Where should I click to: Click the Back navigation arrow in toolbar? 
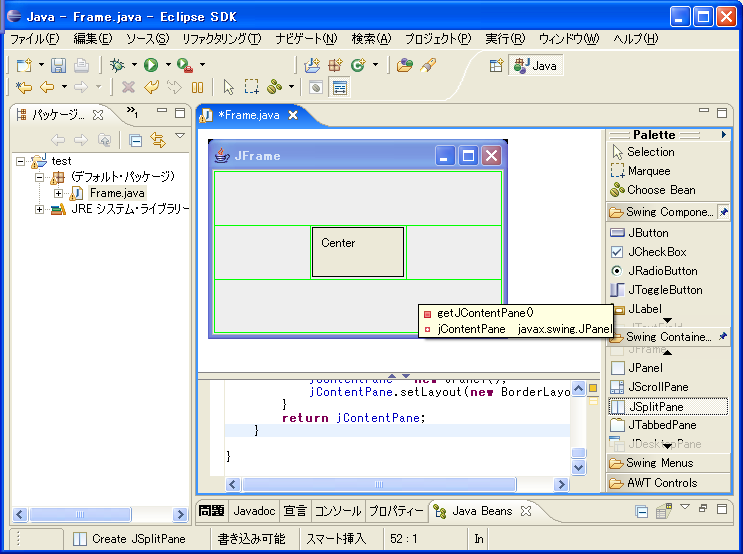[47, 87]
